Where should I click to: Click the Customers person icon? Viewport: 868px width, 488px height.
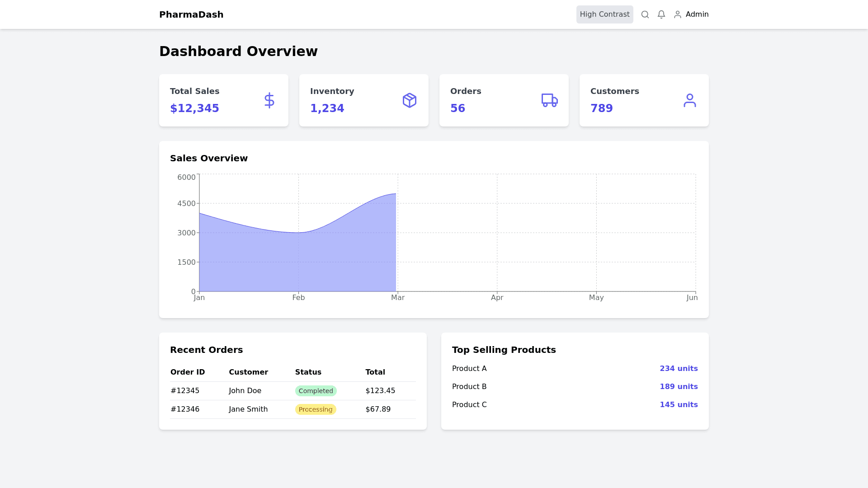point(690,100)
